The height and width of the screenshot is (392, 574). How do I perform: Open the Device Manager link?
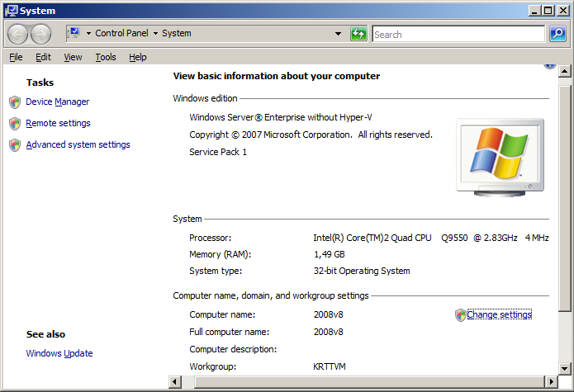[58, 102]
